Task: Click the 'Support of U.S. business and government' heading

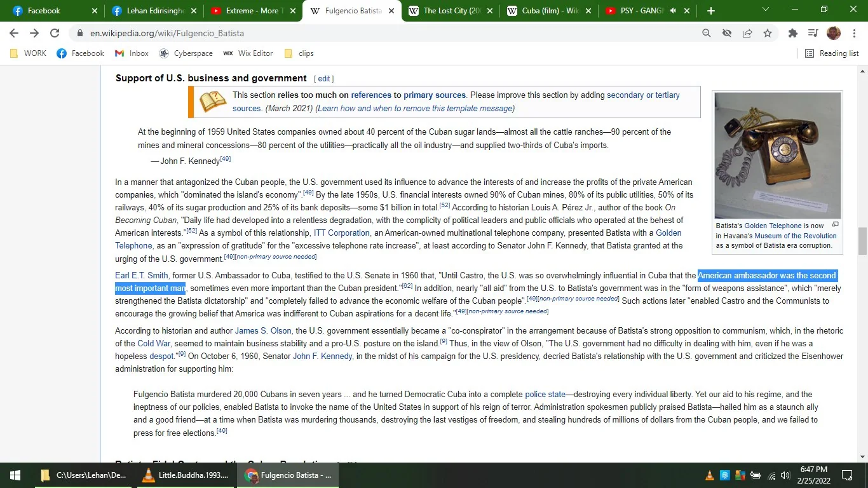Action: tap(211, 78)
